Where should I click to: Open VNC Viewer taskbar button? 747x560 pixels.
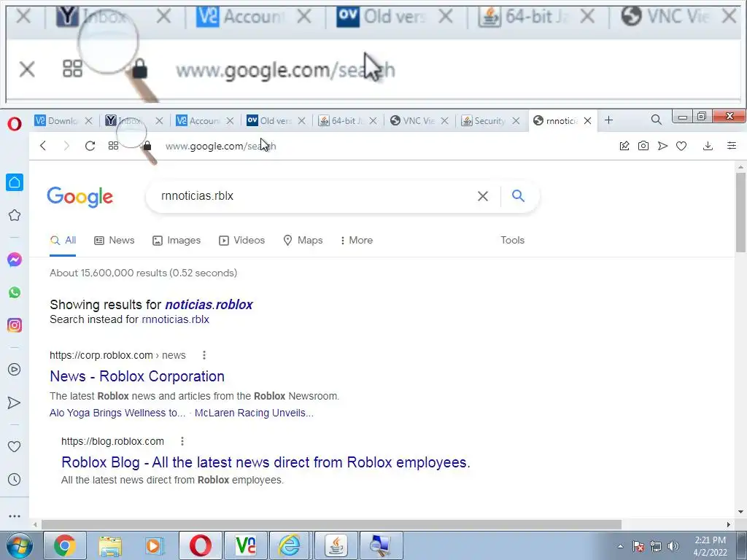[x=246, y=545]
